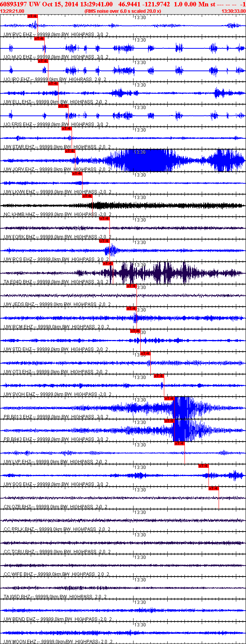Click the pick flag on NC KHMB trace

[x=87, y=196]
